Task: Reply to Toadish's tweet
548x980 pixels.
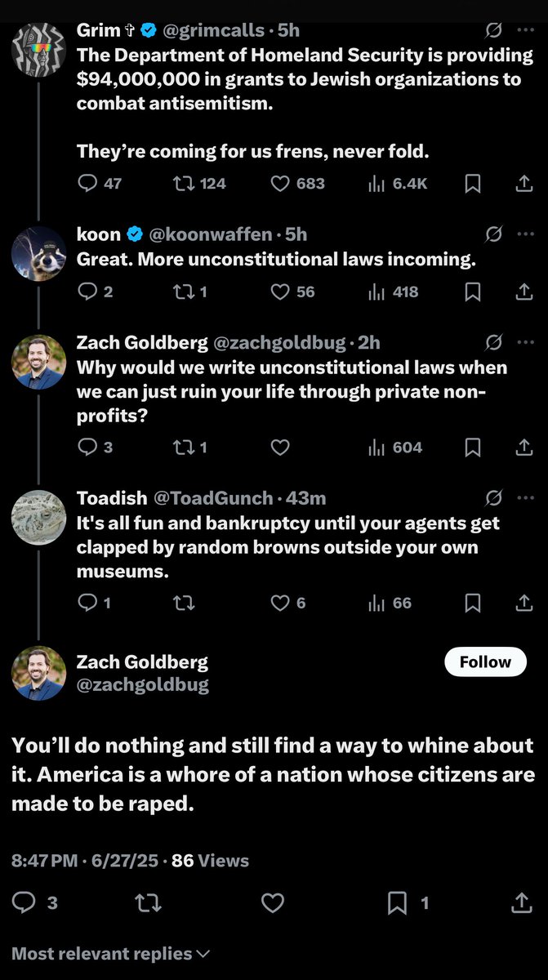Action: pyautogui.click(x=87, y=604)
